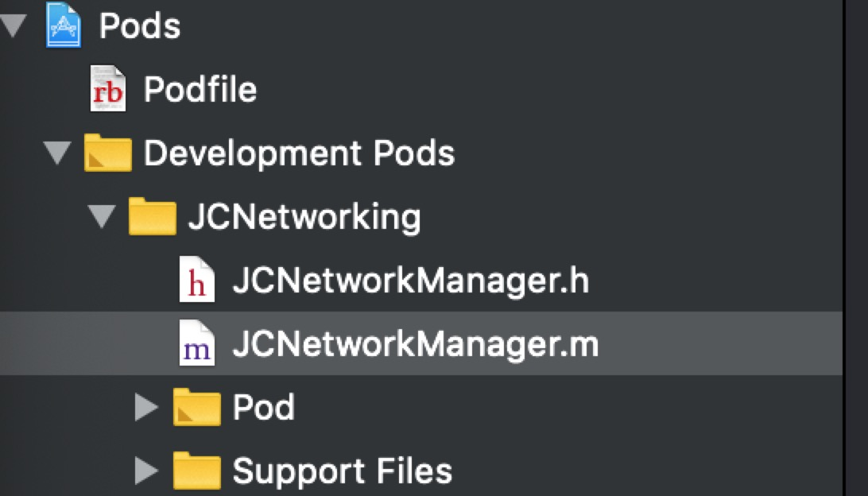Expand the Pod folder

pos(147,408)
